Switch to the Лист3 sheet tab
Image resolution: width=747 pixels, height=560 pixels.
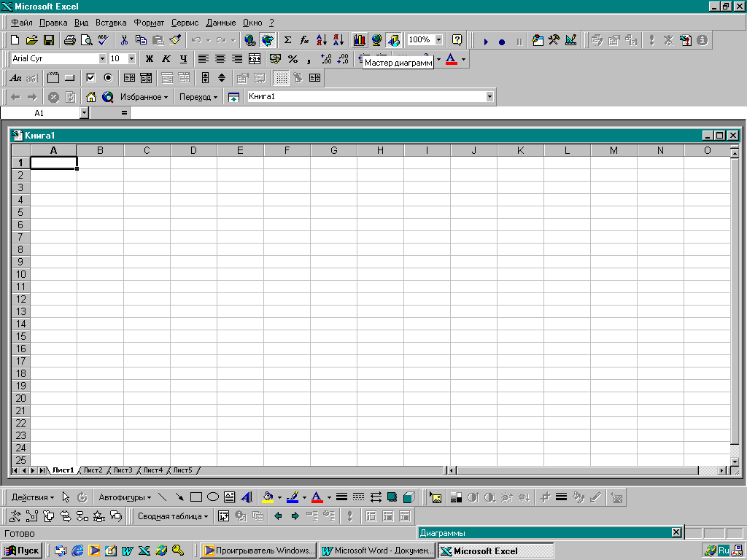pos(123,470)
